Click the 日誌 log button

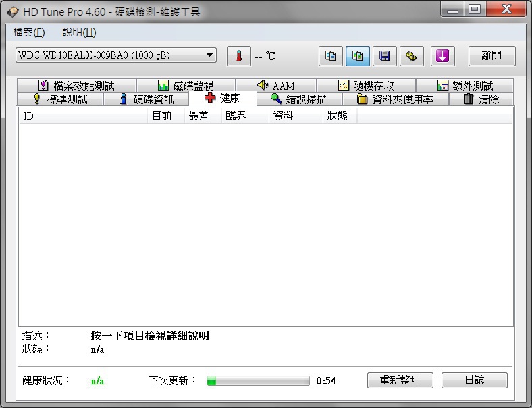point(475,380)
